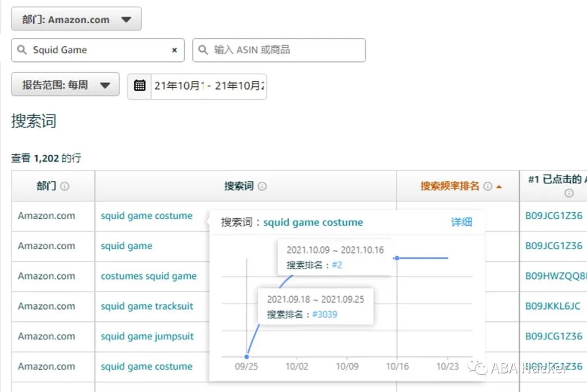This screenshot has height=392, width=587.
Task: Open the calendar date picker icon
Action: 140,86
